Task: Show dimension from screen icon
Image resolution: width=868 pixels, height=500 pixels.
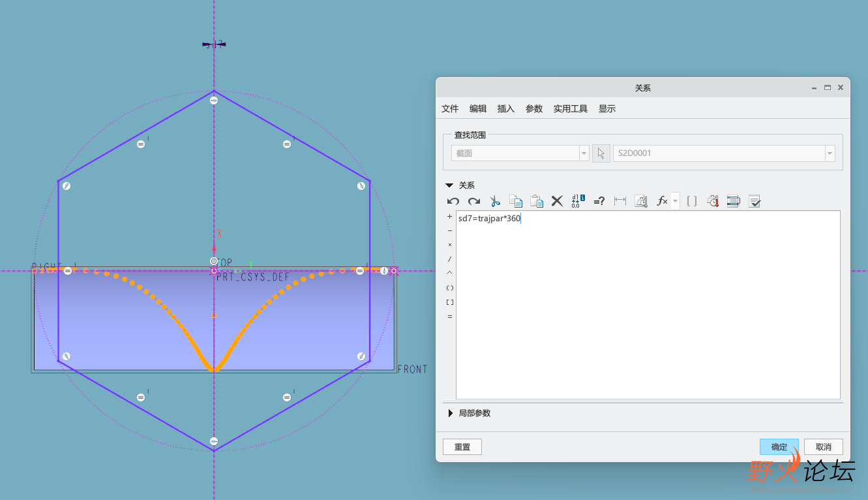Action: click(x=620, y=202)
